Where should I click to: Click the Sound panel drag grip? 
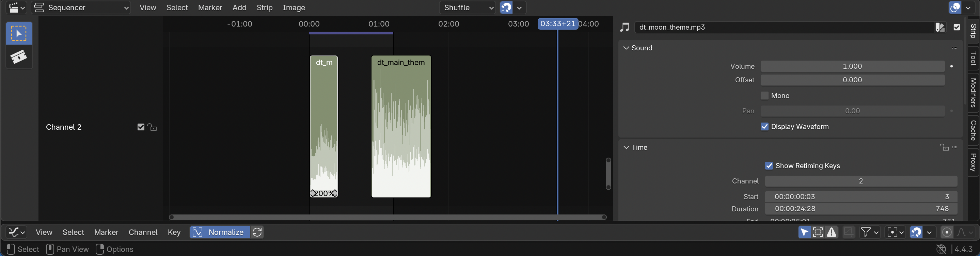(955, 48)
